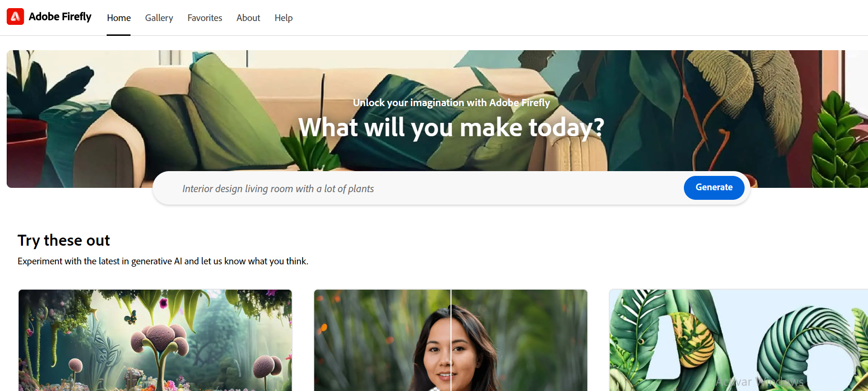
Task: Open the Home tab
Action: (x=119, y=18)
